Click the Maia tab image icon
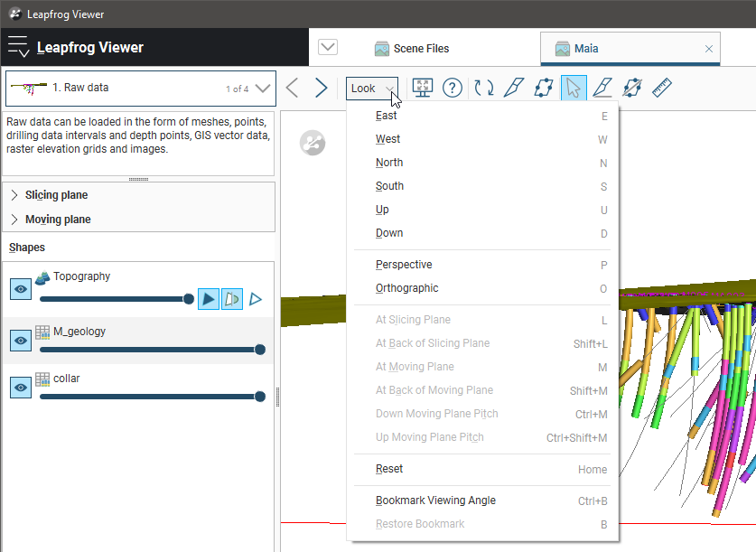Viewport: 756px width, 552px height. point(562,49)
